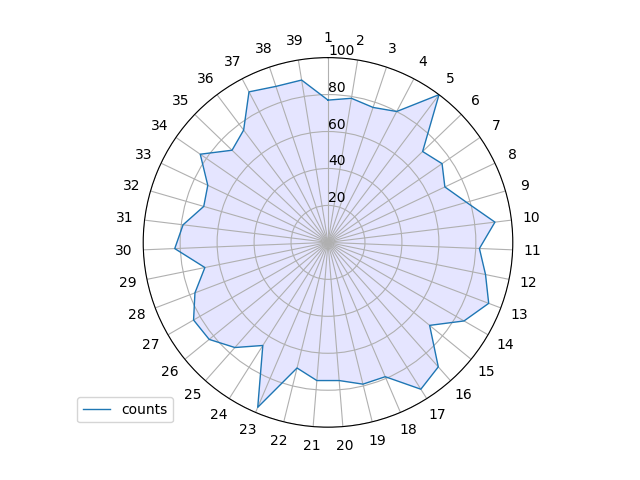Click angular axis label 13
640x480 pixels.
point(519,314)
